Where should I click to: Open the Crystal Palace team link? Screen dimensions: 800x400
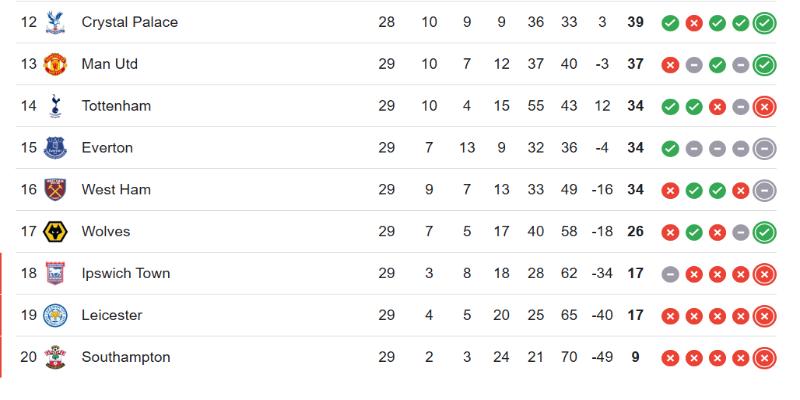click(x=130, y=22)
